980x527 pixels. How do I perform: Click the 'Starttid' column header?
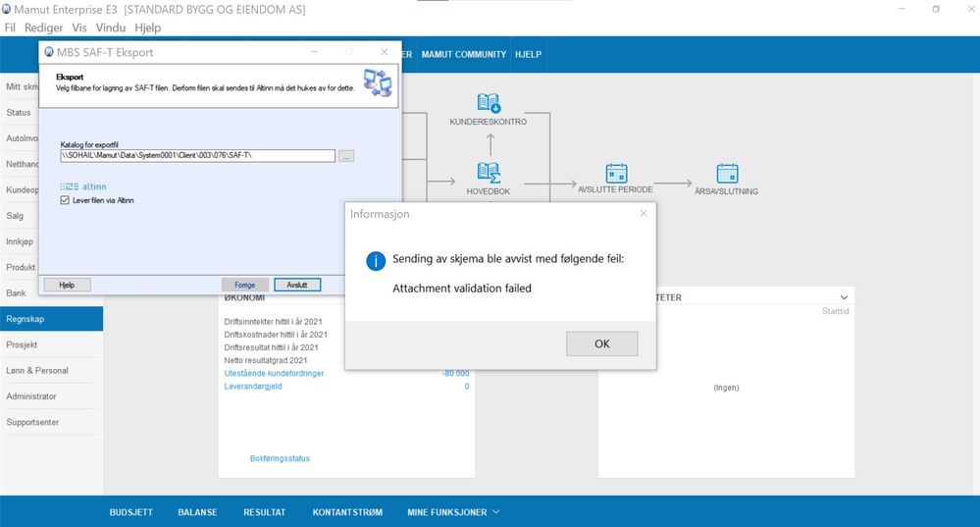click(835, 311)
